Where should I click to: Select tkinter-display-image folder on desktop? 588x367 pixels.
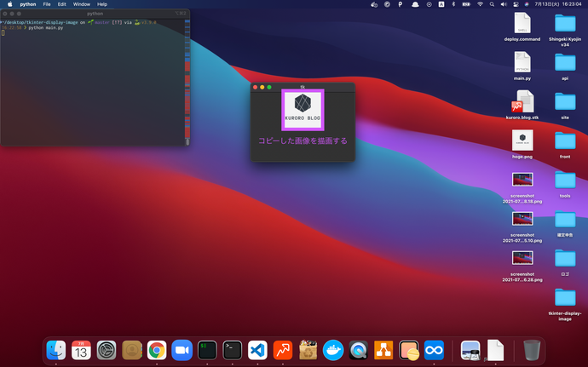click(565, 304)
